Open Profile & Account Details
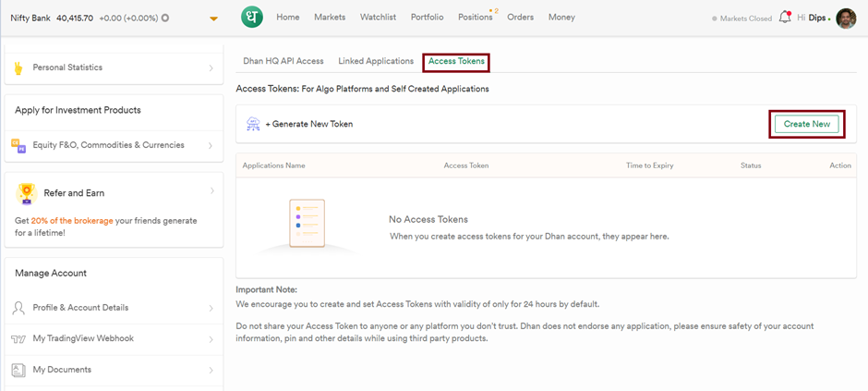Image resolution: width=868 pixels, height=391 pixels. click(114, 308)
